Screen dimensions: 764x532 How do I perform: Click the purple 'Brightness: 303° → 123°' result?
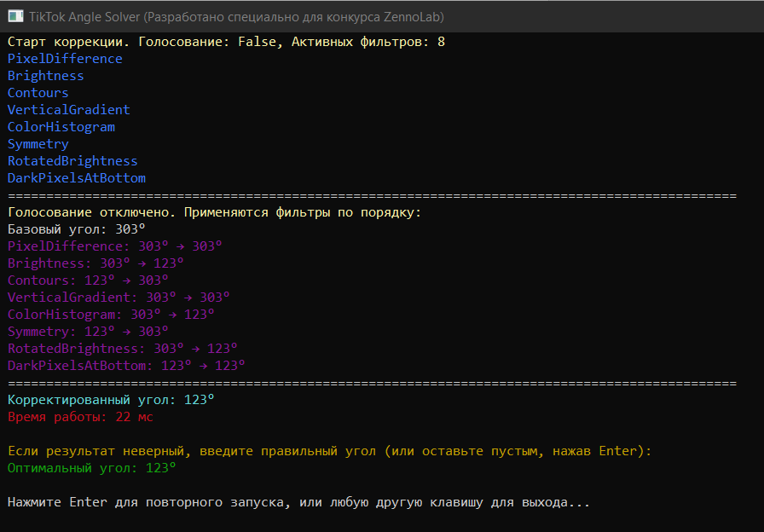click(x=95, y=263)
